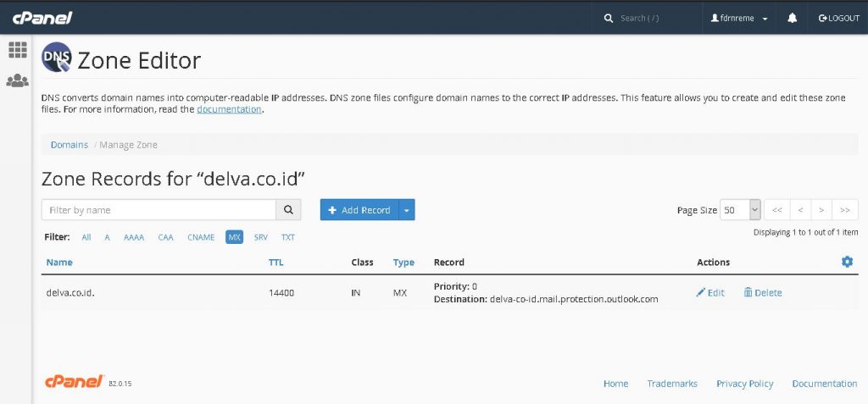Open table settings gear icon

point(846,262)
